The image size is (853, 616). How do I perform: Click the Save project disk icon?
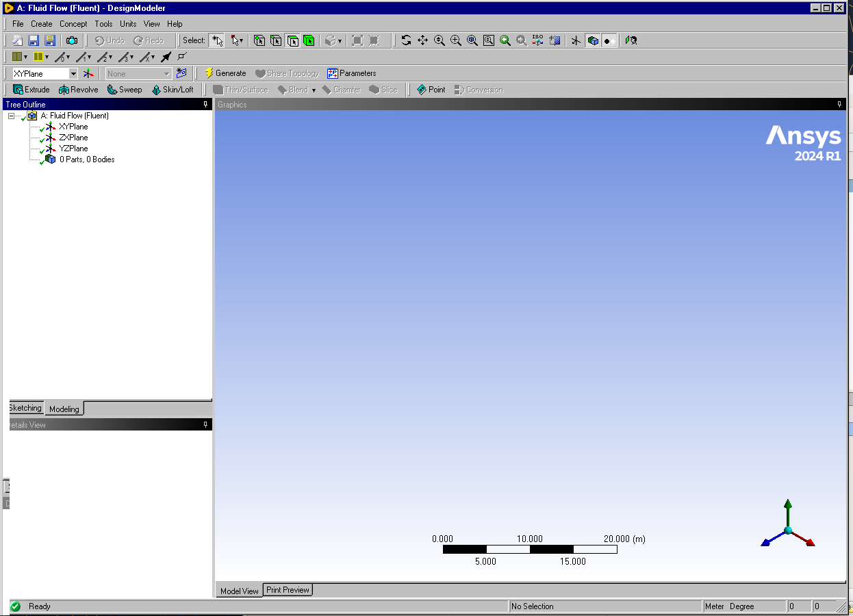tap(34, 40)
